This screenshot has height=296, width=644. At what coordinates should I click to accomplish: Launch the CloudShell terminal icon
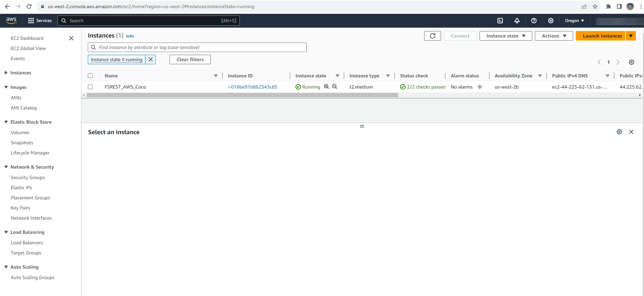[500, 21]
